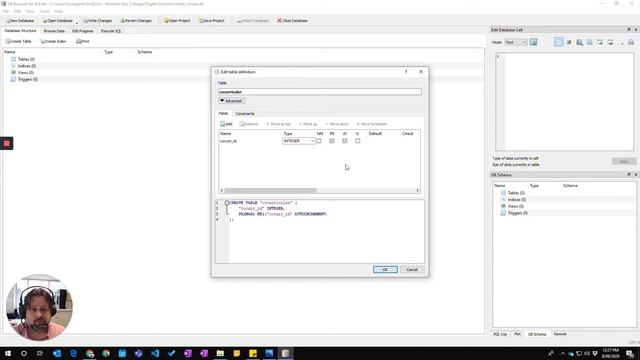Image resolution: width=640 pixels, height=360 pixels.
Task: Select Tables (0) in the main structure tree
Action: click(x=26, y=59)
